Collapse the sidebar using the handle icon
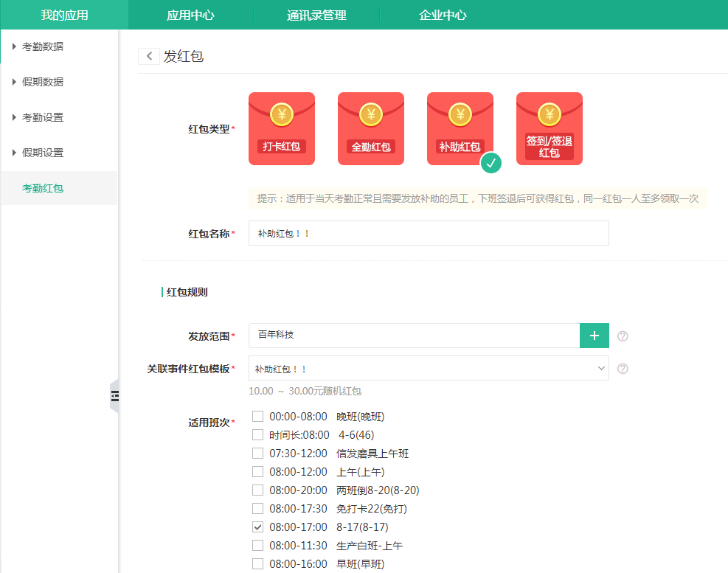 [114, 396]
